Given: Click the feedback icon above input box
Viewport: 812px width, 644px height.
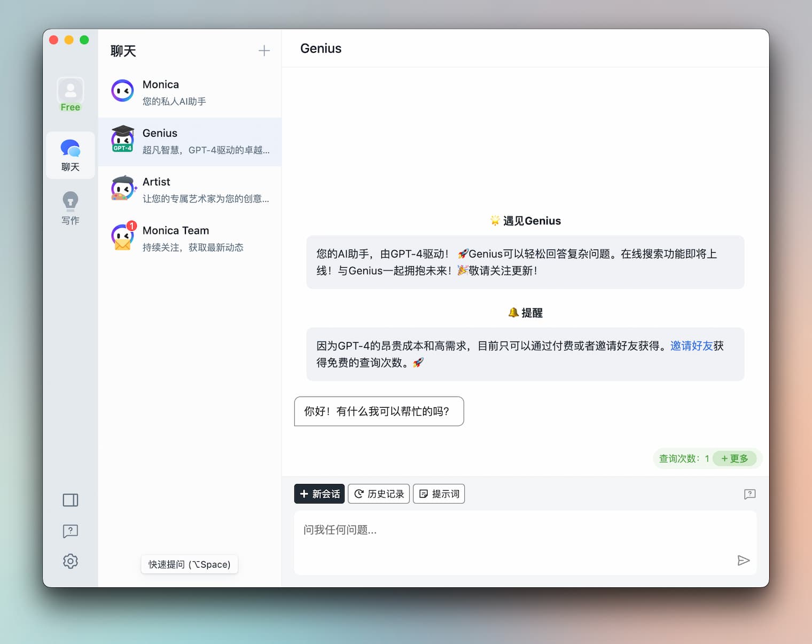Looking at the screenshot, I should pos(749,494).
